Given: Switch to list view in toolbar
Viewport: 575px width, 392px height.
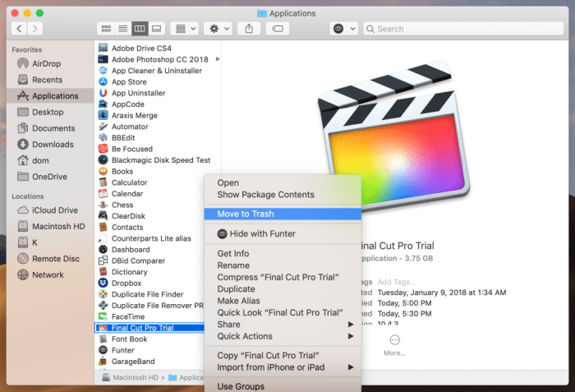Looking at the screenshot, I should click(122, 28).
